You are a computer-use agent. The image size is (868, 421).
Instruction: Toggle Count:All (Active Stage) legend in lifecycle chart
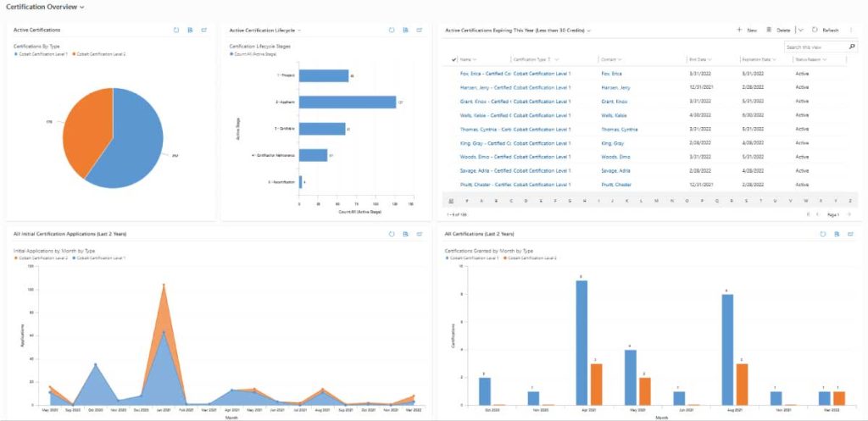pyautogui.click(x=251, y=54)
